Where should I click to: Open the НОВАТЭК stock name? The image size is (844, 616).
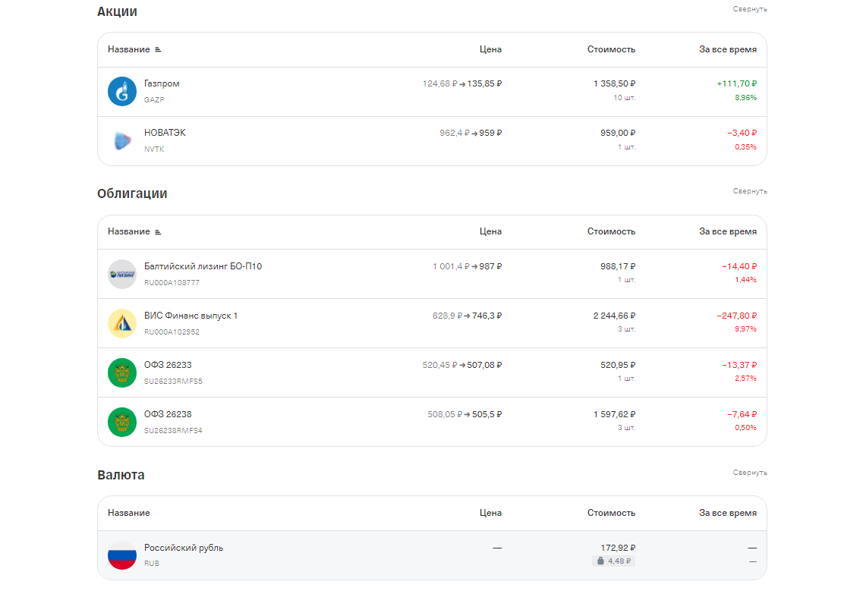[x=165, y=133]
